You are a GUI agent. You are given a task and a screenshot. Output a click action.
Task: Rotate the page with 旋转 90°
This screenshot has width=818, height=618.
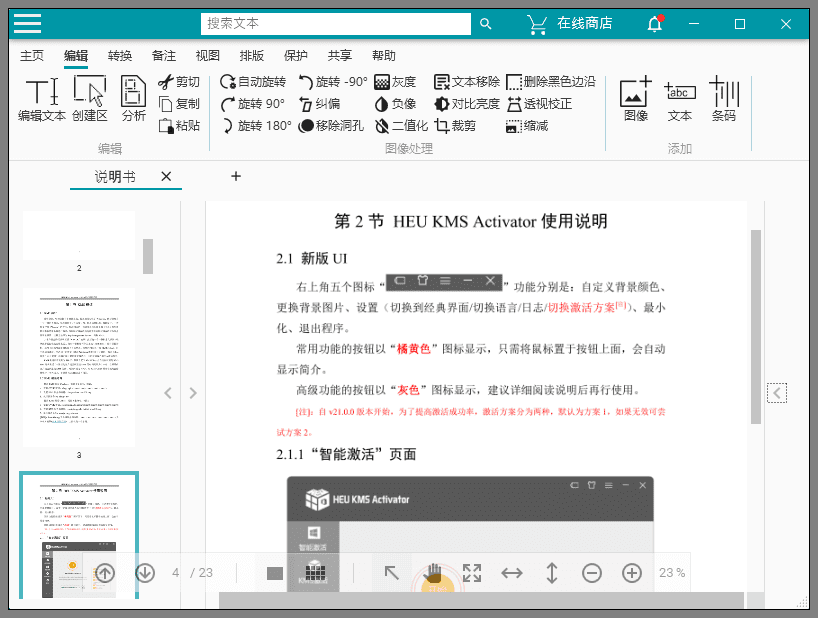tap(253, 104)
